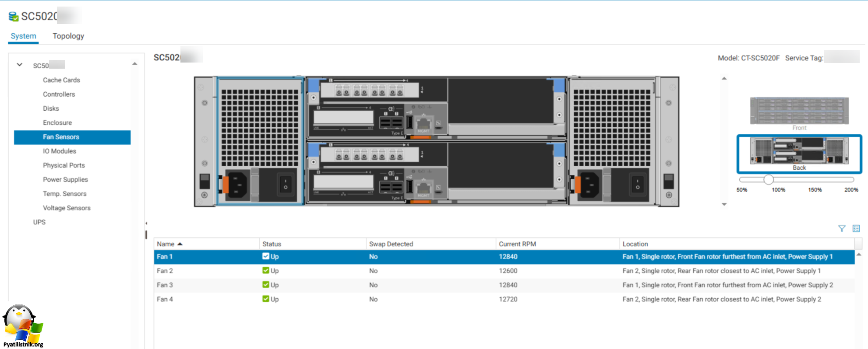Click the left power supply in chassis image

click(x=261, y=141)
